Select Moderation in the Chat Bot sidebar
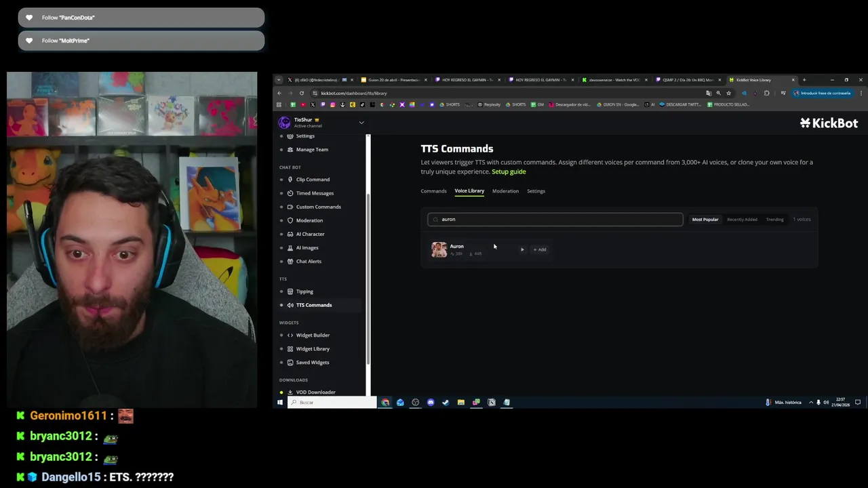The width and height of the screenshot is (868, 488). tap(309, 220)
